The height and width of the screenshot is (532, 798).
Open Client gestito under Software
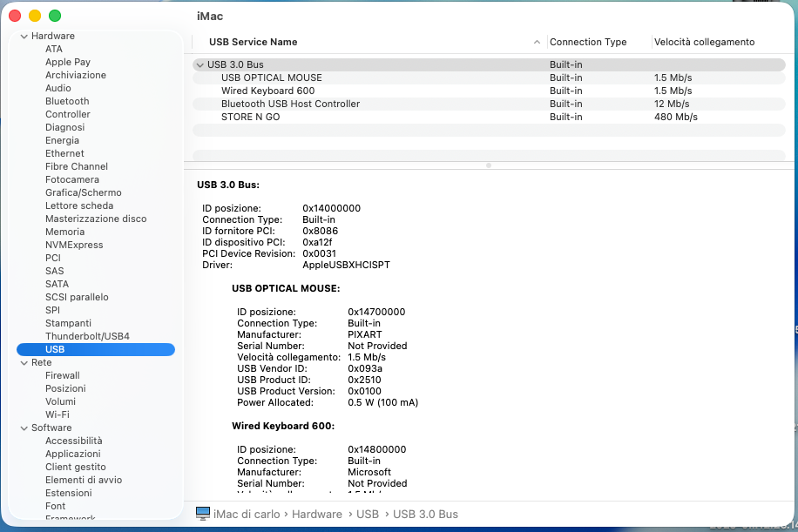point(76,467)
